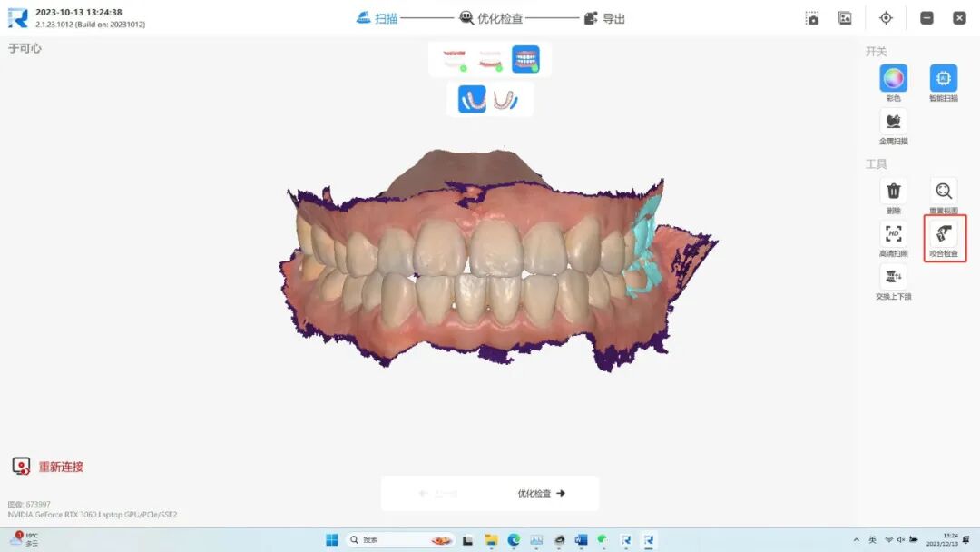Screen dimensions: 980x552
Task: Go to the 导出 export step
Action: click(x=604, y=18)
